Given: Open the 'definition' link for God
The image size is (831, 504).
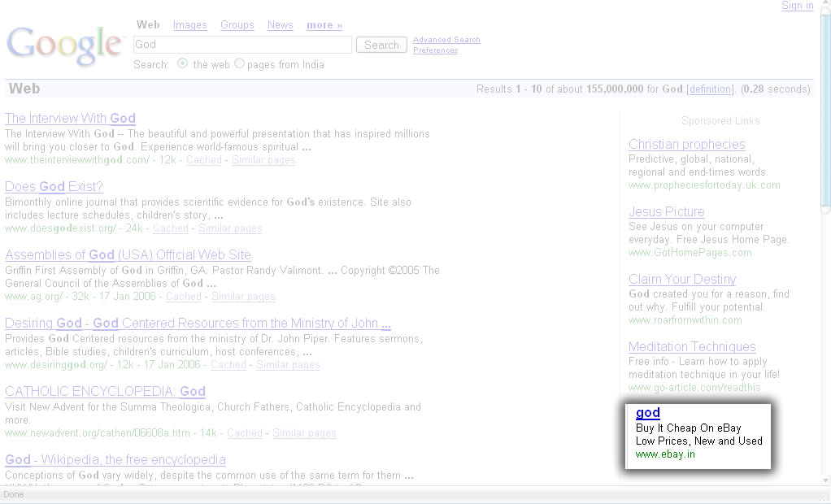Looking at the screenshot, I should click(x=710, y=89).
